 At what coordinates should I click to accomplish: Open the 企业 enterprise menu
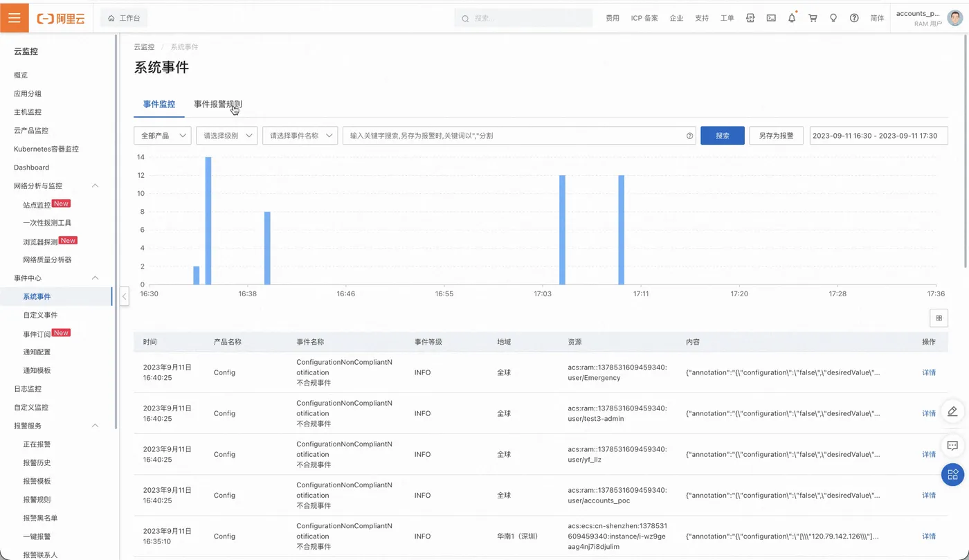pos(676,19)
